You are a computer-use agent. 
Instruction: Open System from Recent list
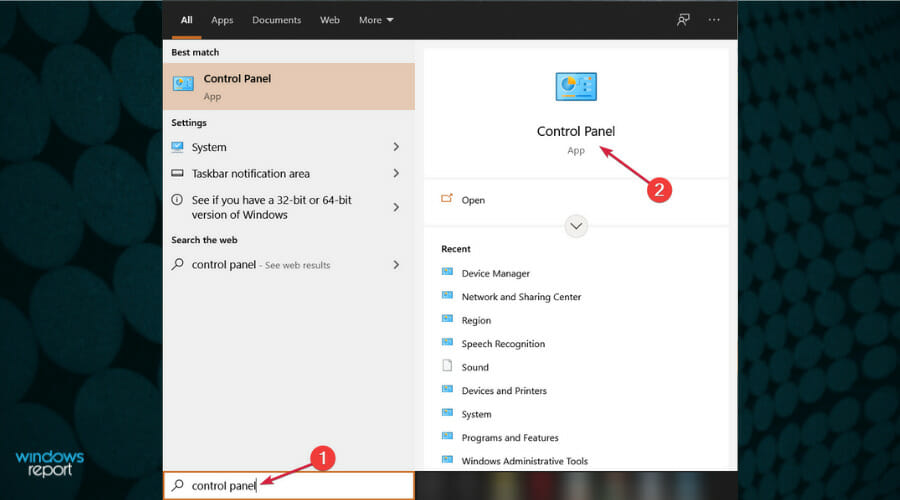[x=476, y=414]
